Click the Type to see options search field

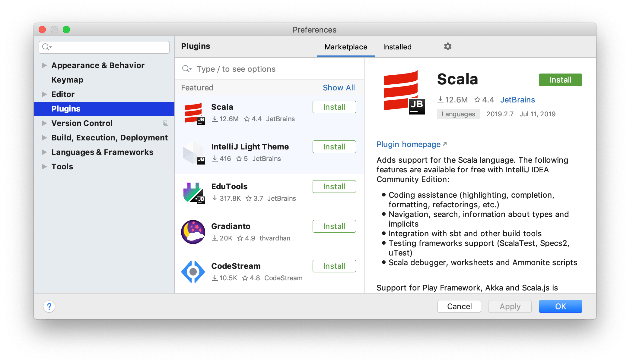(x=270, y=69)
